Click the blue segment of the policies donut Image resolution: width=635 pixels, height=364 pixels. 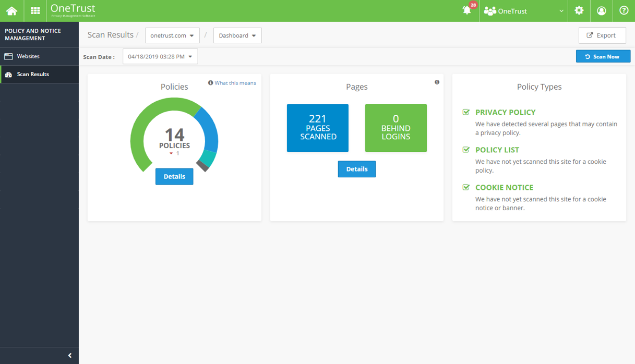210,128
